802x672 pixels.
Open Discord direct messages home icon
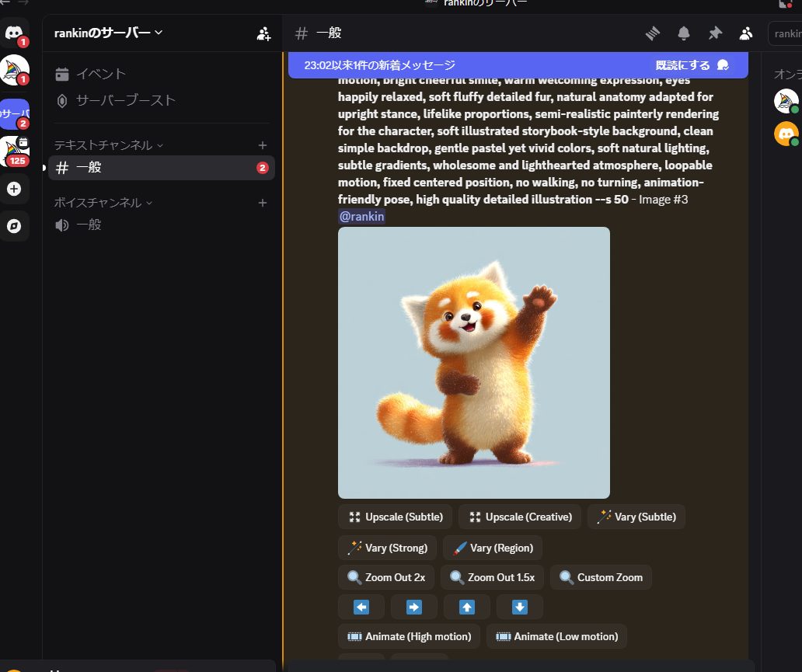(x=14, y=33)
